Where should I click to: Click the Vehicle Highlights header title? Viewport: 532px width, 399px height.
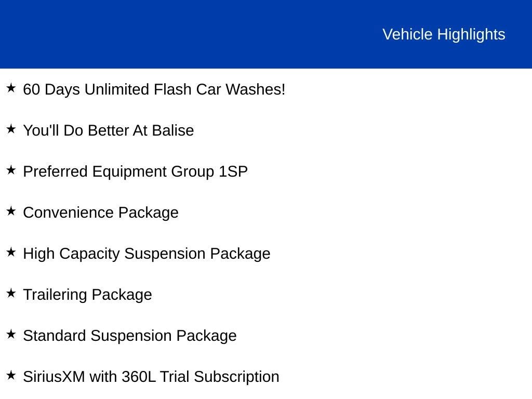point(444,34)
